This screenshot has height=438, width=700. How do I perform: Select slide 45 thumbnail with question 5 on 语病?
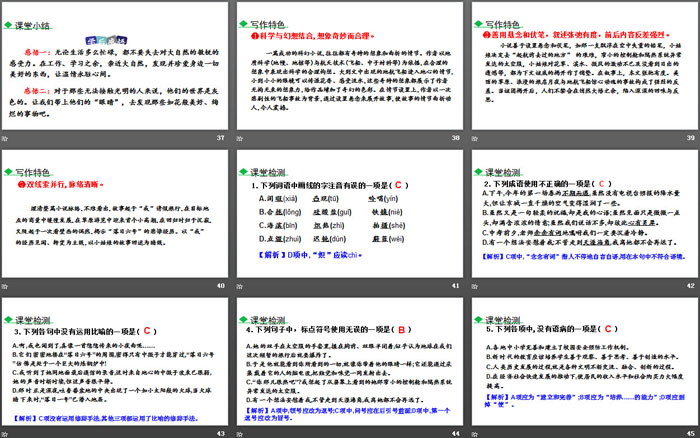point(585,361)
